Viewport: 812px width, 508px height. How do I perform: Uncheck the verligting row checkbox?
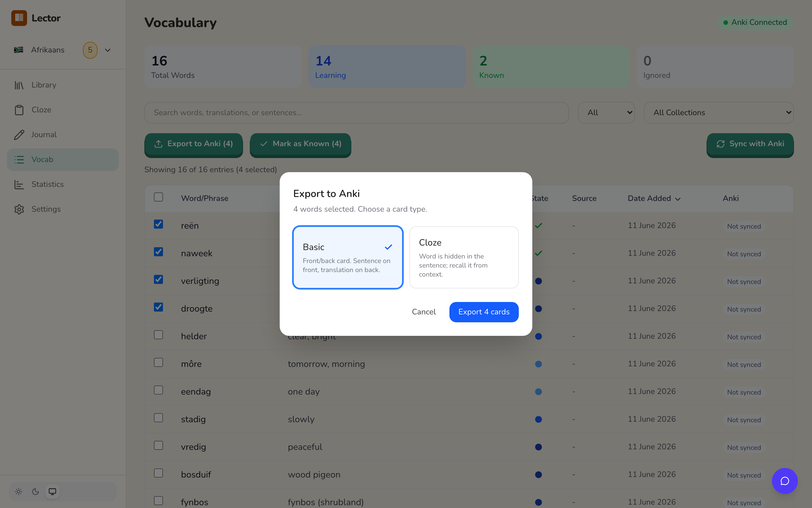(x=158, y=279)
